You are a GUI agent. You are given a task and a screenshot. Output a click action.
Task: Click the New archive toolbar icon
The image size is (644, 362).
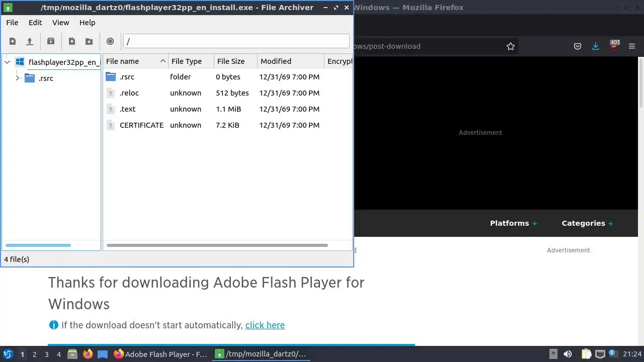tap(13, 41)
